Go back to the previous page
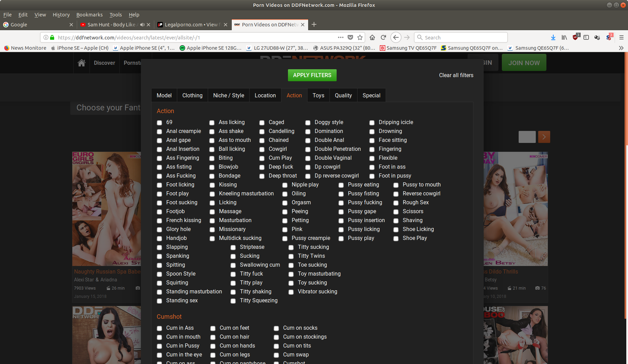 pyautogui.click(x=396, y=37)
